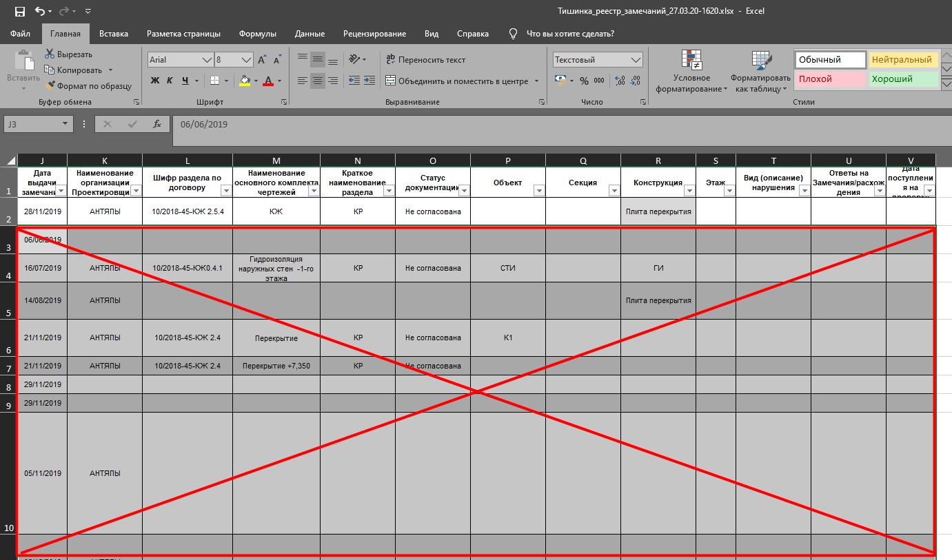Open filter for Конструкция column

pos(689,191)
